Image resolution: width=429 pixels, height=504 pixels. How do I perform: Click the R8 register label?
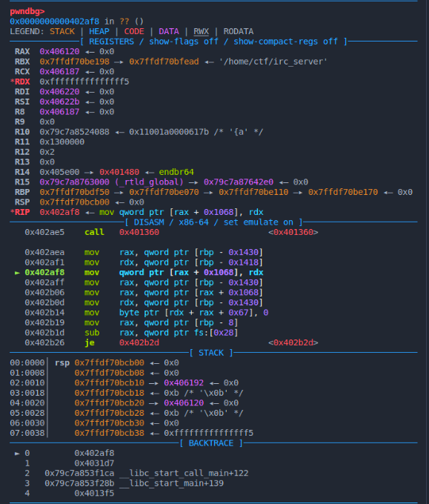(19, 111)
